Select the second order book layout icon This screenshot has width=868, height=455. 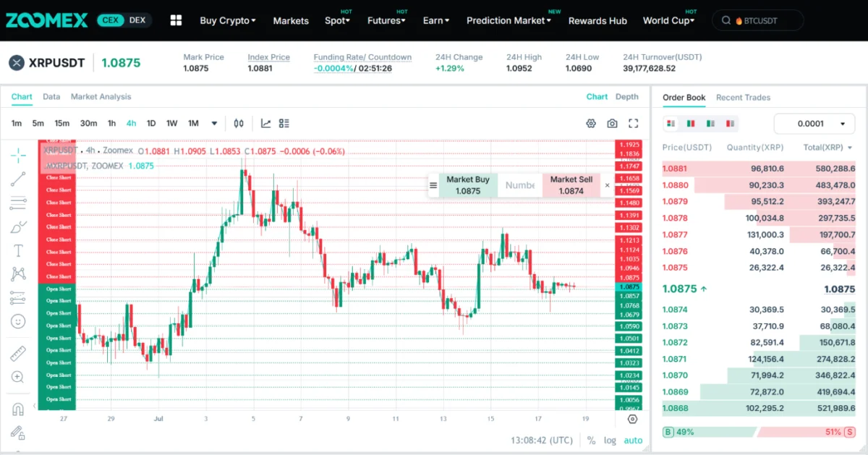click(x=690, y=124)
